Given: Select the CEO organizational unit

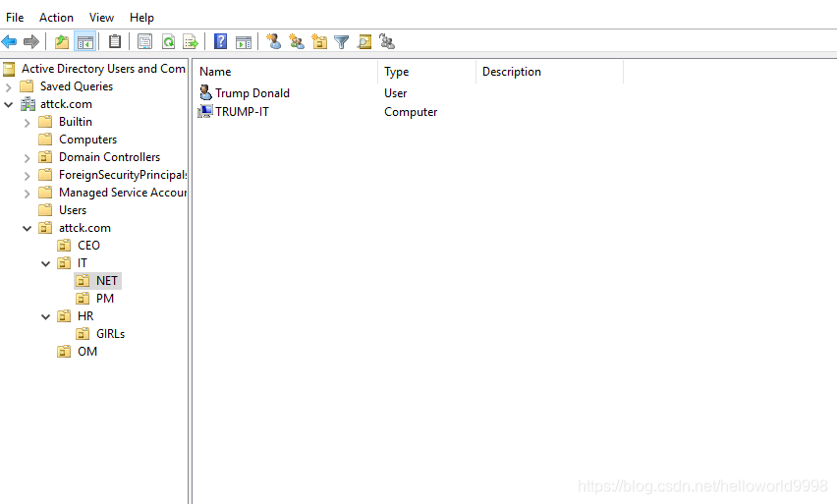Looking at the screenshot, I should [88, 245].
